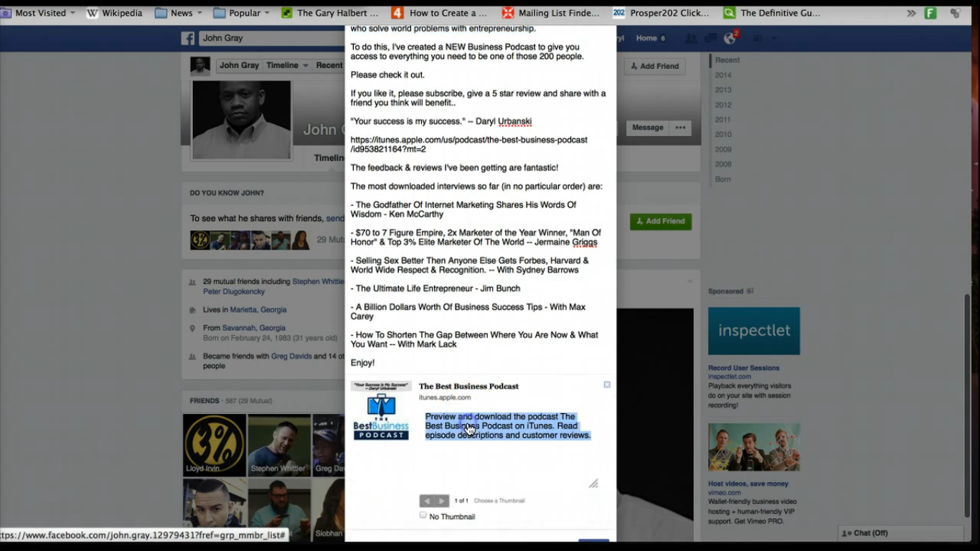The height and width of the screenshot is (551, 980).
Task: Click the mutual friends icon in About
Action: (192, 283)
